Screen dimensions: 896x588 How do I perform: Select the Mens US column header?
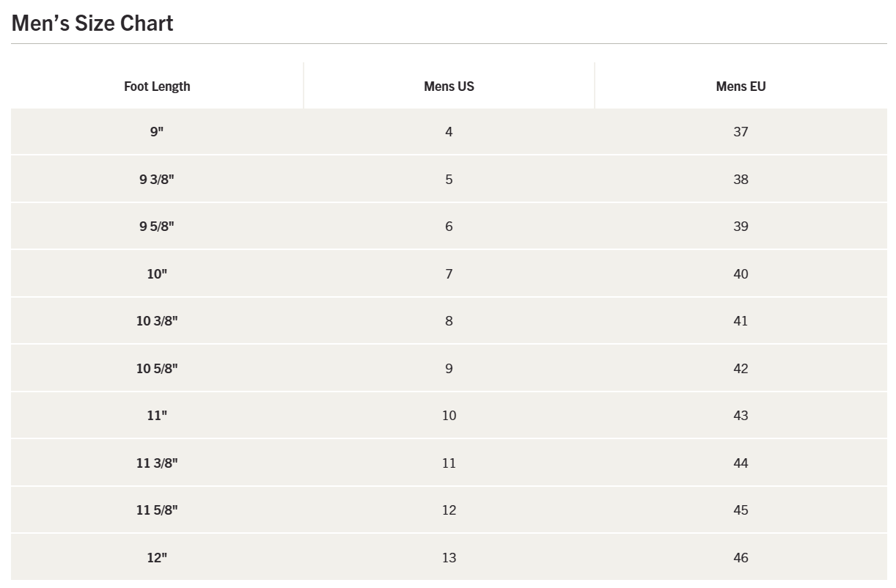coord(449,87)
